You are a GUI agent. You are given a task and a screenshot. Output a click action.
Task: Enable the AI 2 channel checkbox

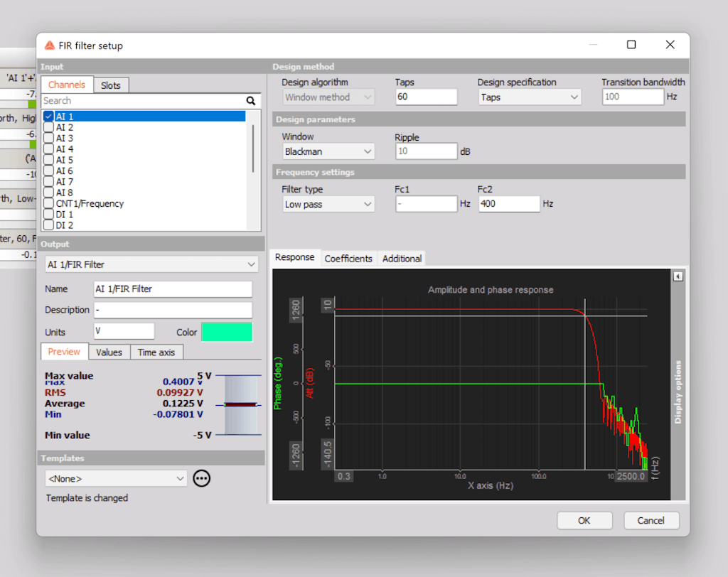(x=48, y=127)
